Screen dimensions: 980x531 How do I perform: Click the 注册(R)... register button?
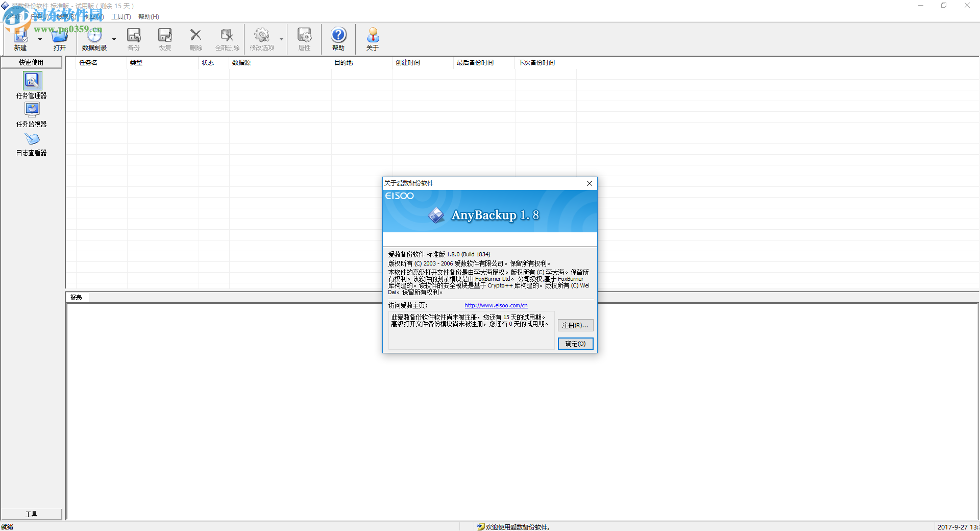coord(575,325)
